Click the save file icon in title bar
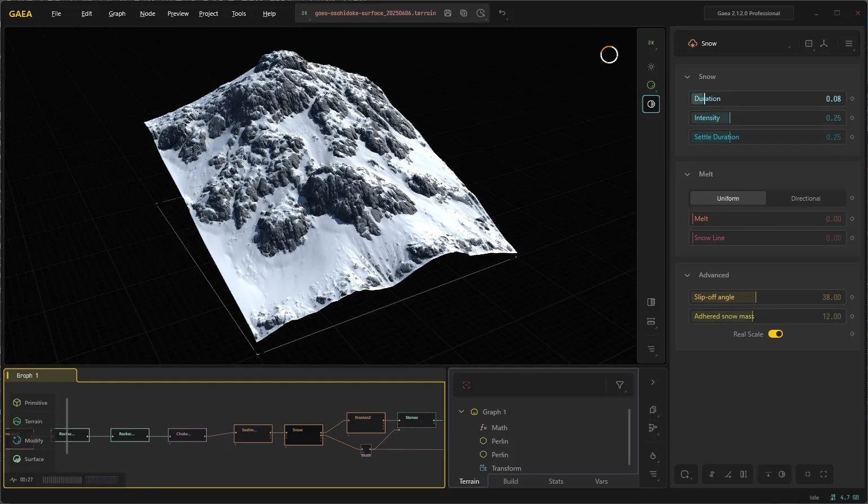 [x=448, y=13]
